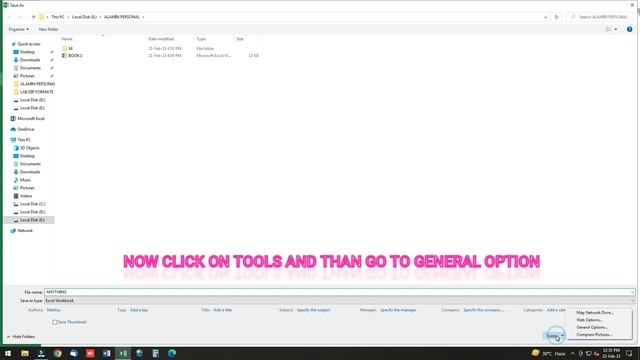The image size is (640, 360).
Task: Pick Compress Pictures in the Tools menu
Action: coord(594,335)
